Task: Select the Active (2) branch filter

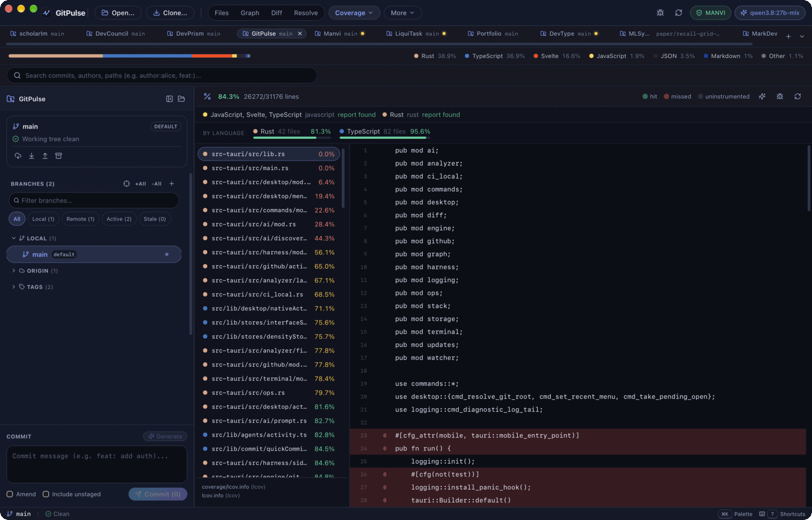Action: [x=119, y=219]
